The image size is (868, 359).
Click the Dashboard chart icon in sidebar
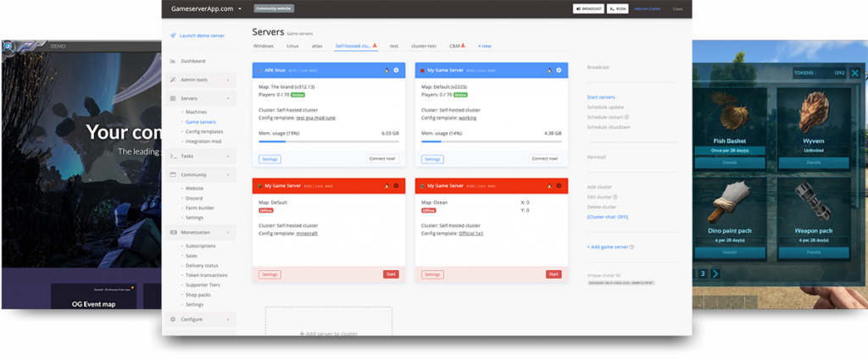(173, 61)
